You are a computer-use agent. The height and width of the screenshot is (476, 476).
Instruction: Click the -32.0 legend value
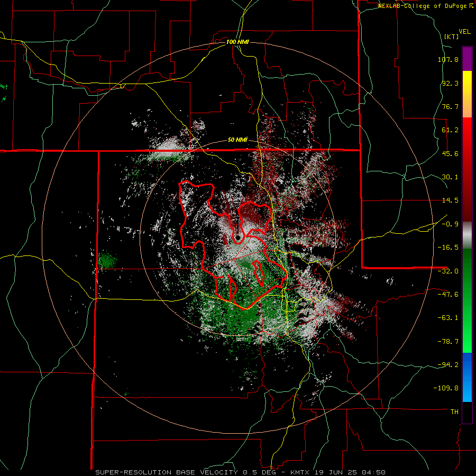click(448, 271)
